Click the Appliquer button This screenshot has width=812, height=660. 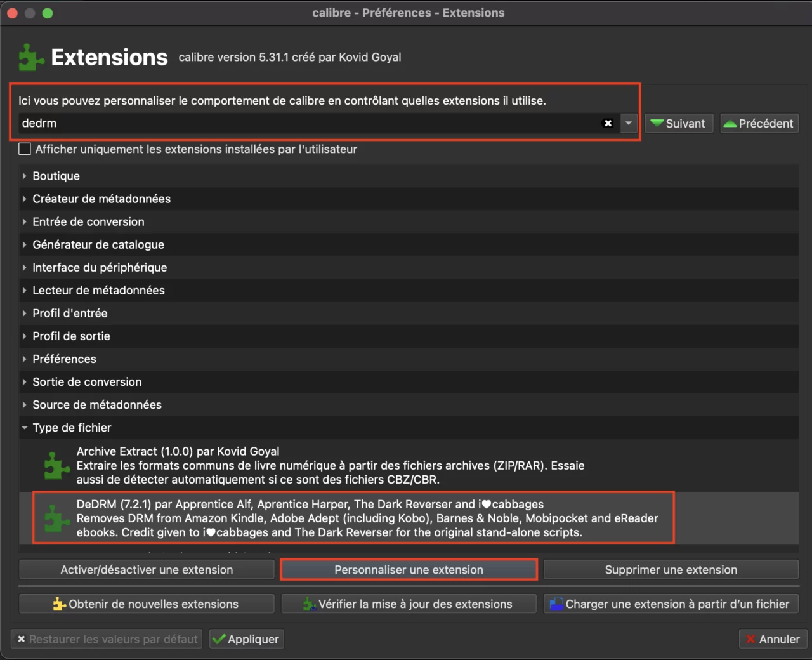click(246, 639)
